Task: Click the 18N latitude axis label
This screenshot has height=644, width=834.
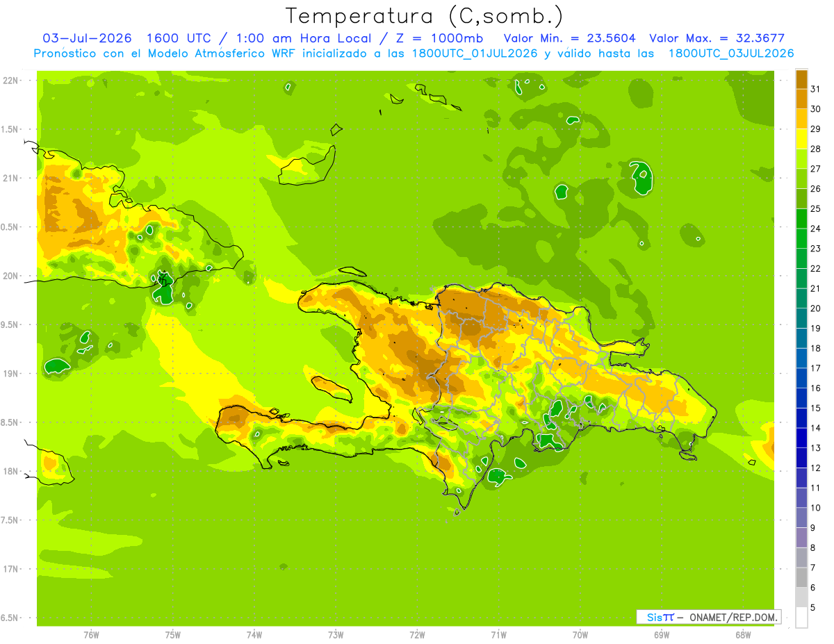Action: 10,472
